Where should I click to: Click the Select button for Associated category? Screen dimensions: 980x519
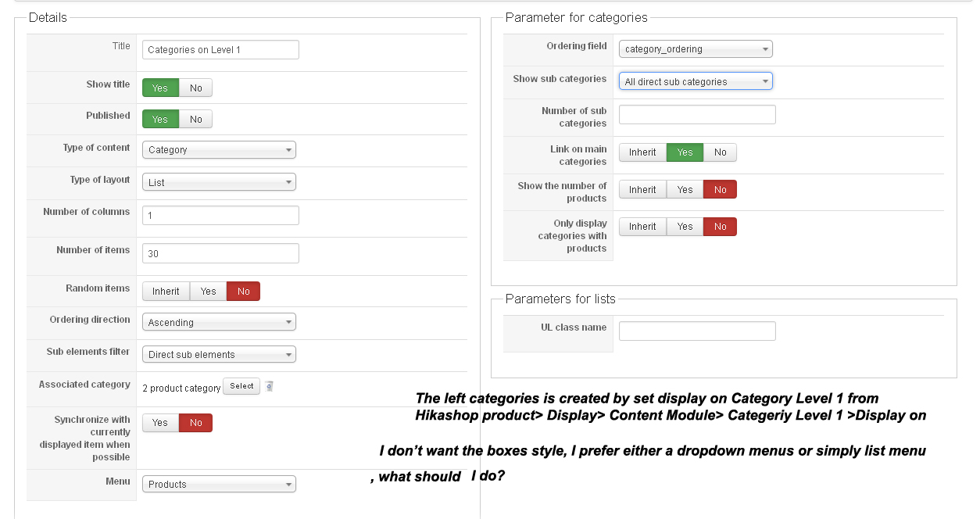coord(241,386)
